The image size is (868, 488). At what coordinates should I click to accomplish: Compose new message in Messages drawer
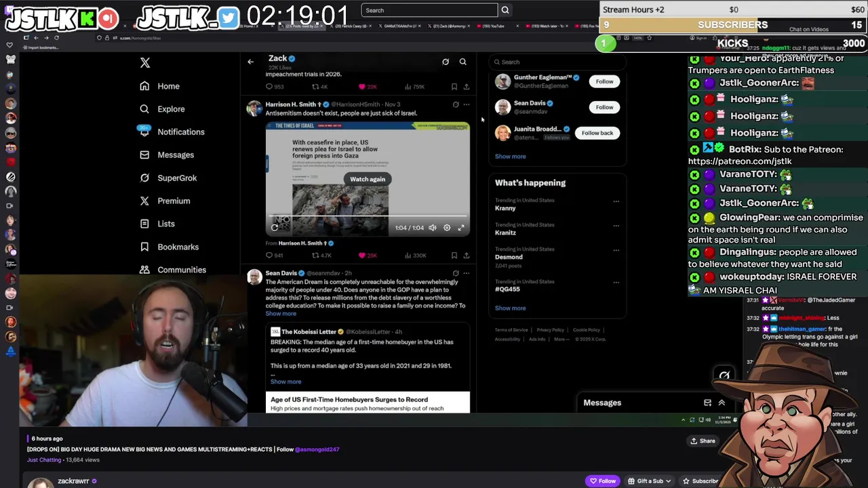pos(707,403)
